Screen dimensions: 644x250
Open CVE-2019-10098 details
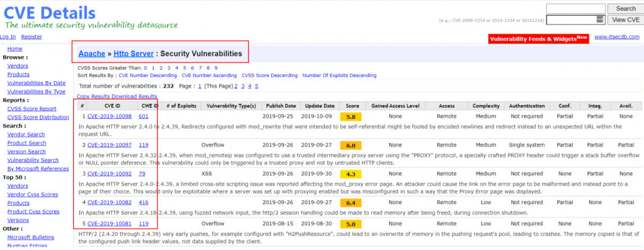(x=110, y=116)
